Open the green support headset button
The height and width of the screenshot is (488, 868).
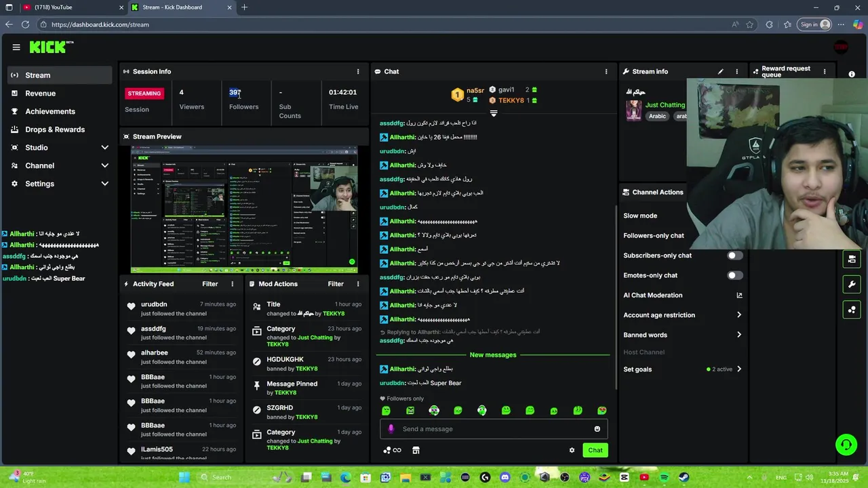click(x=846, y=445)
